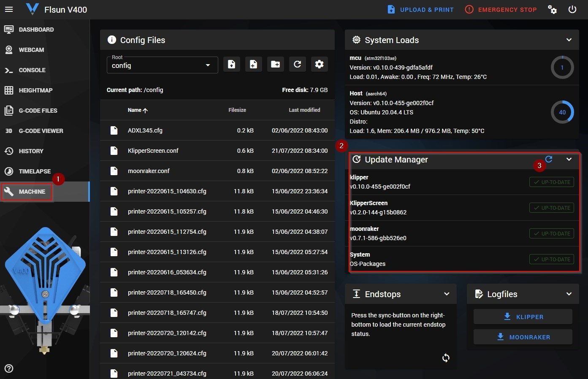Click the help question mark icon
The height and width of the screenshot is (379, 588).
tap(9, 368)
